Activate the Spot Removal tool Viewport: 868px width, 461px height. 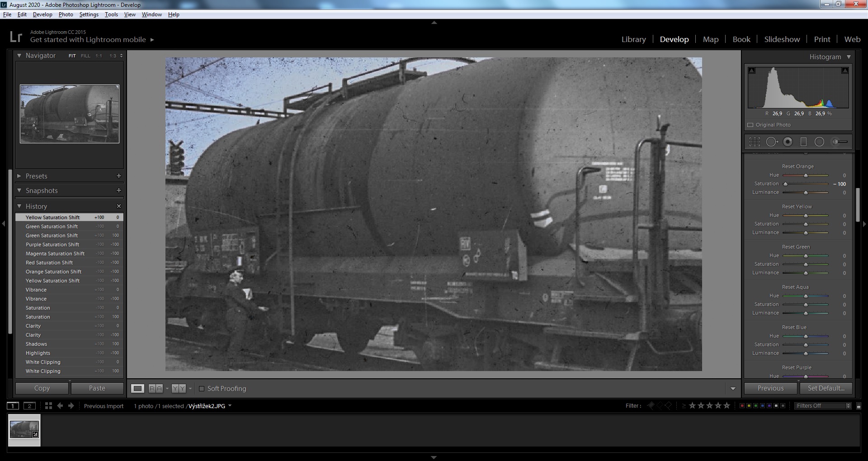coord(771,142)
